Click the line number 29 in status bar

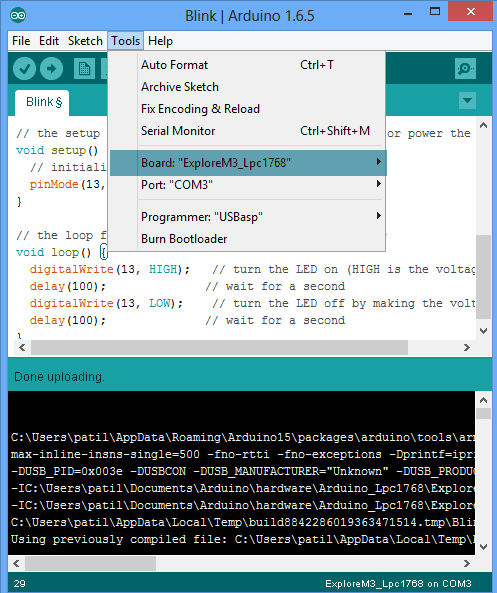(19, 584)
